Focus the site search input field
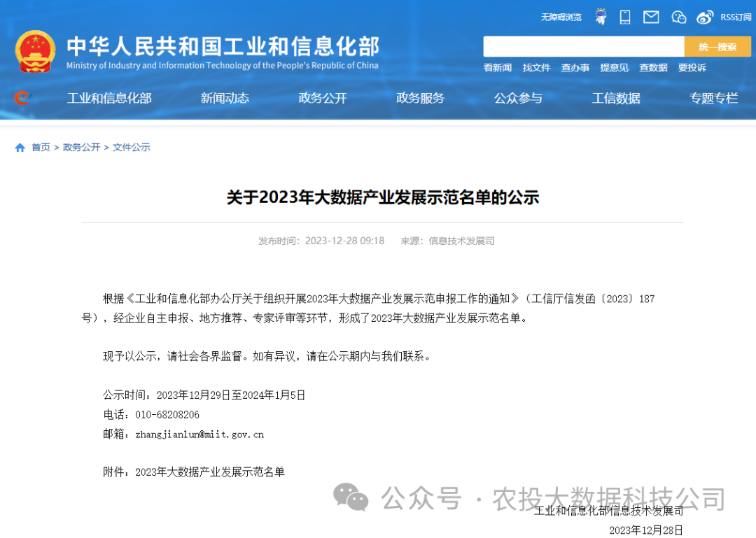Image resolution: width=756 pixels, height=538 pixels. [584, 47]
